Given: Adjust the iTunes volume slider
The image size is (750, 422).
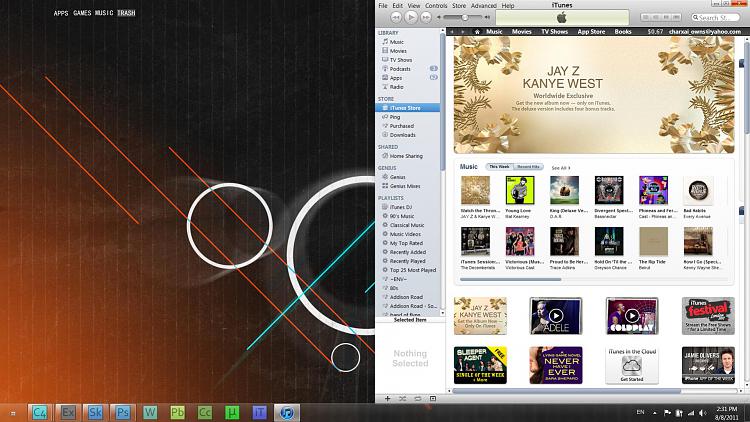Looking at the screenshot, I should click(464, 17).
